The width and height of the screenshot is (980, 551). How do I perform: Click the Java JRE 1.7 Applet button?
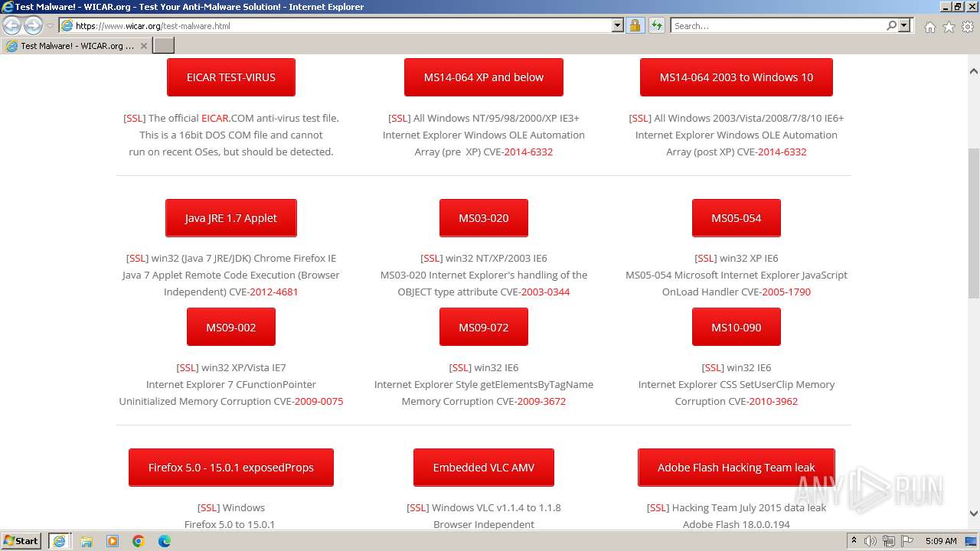point(231,218)
